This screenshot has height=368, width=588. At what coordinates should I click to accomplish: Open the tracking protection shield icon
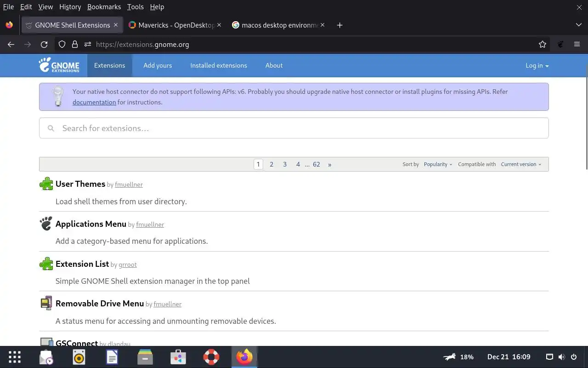point(62,45)
